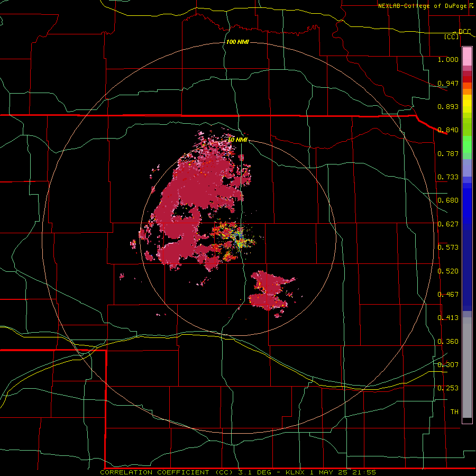
Task: Pick the light pink swatch atop the color bar
Action: tap(467, 56)
